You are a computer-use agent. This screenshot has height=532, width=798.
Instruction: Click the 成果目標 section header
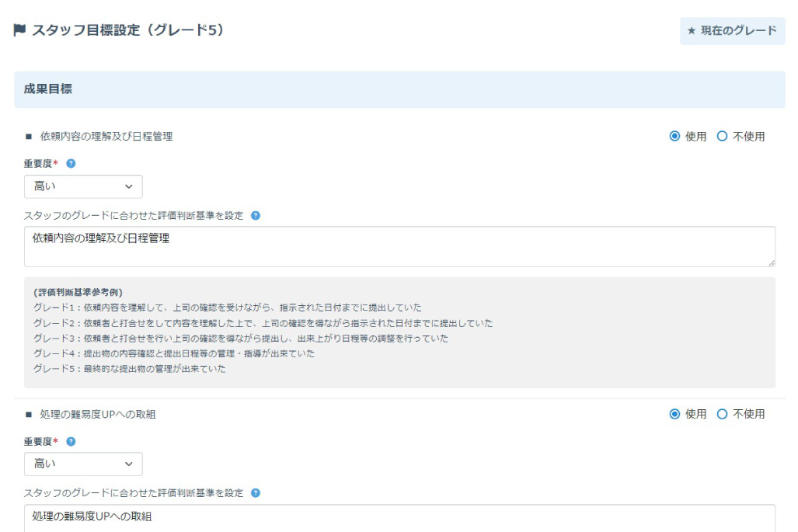[399, 89]
